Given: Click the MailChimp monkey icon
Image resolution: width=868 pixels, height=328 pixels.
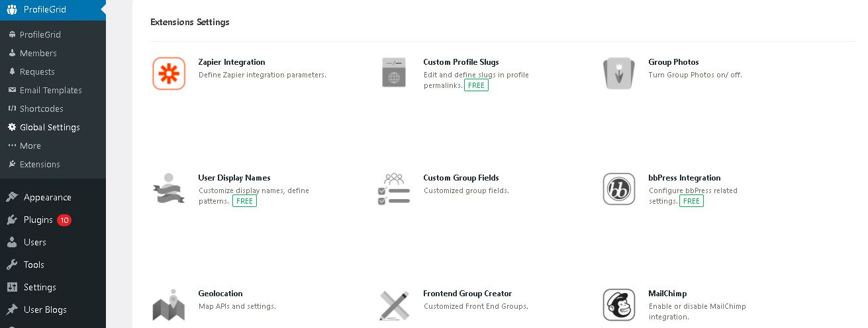Looking at the screenshot, I should click(619, 304).
